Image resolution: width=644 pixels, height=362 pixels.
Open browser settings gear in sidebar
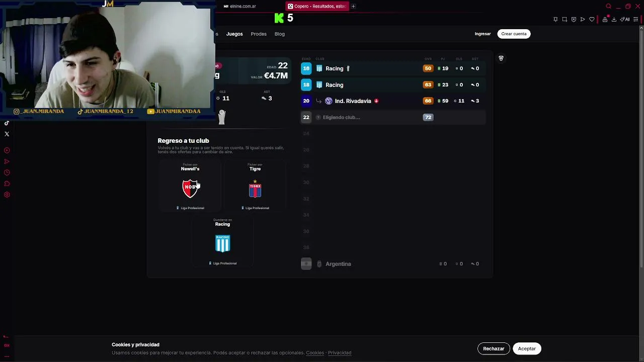coord(7,195)
